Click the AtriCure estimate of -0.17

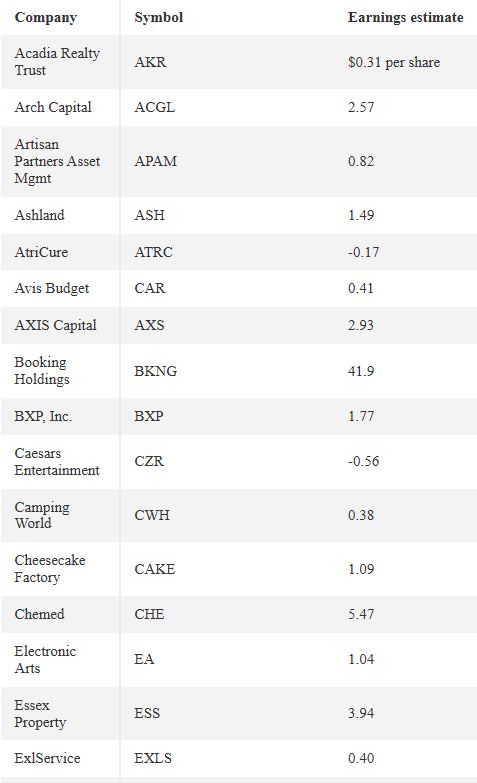point(363,252)
